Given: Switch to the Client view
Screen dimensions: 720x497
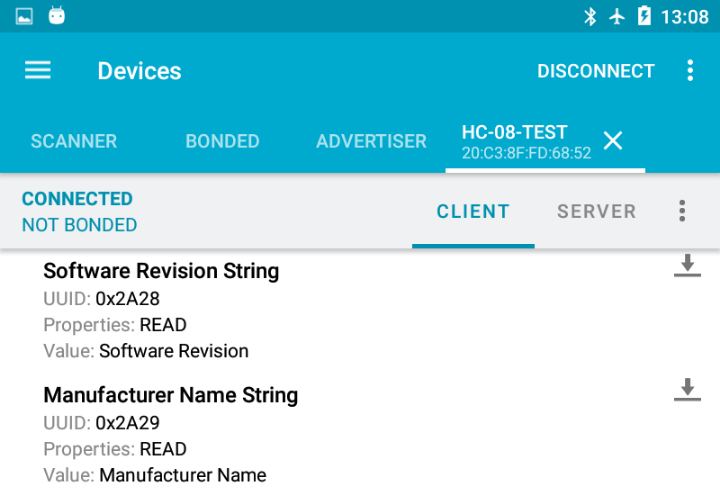Looking at the screenshot, I should [x=473, y=211].
